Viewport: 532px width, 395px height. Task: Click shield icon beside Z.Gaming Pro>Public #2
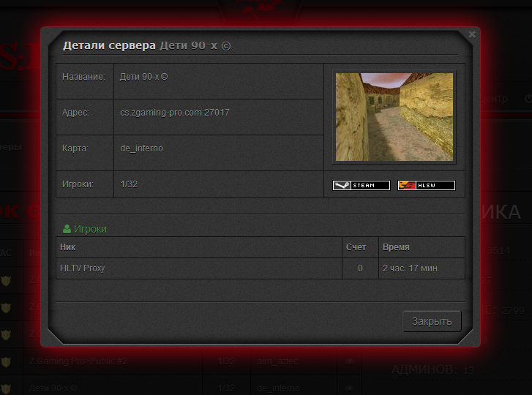click(x=6, y=362)
